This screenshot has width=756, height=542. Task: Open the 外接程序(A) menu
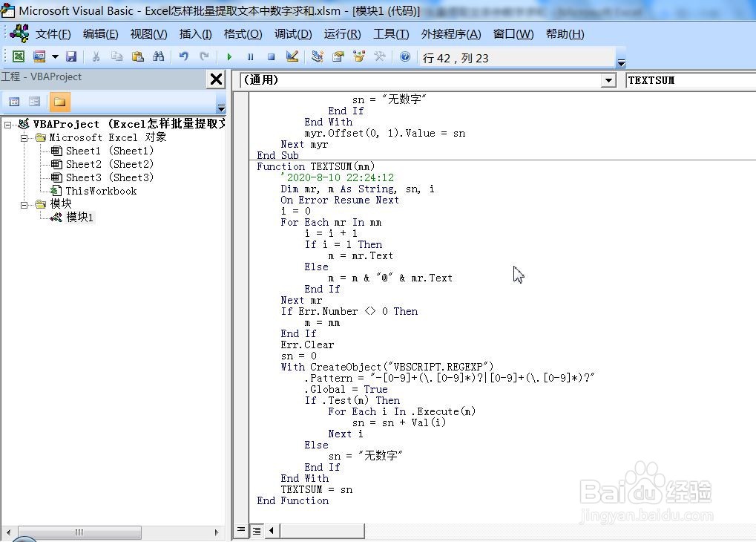(451, 34)
